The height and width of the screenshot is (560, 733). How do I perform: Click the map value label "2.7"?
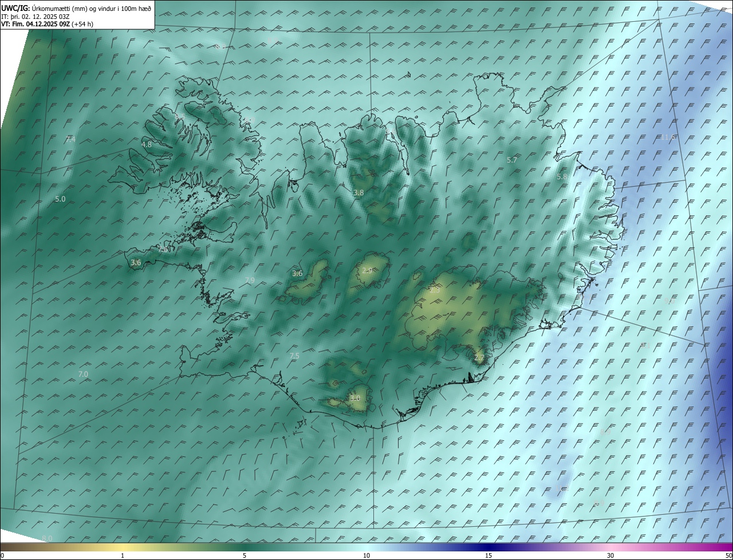[x=480, y=358]
